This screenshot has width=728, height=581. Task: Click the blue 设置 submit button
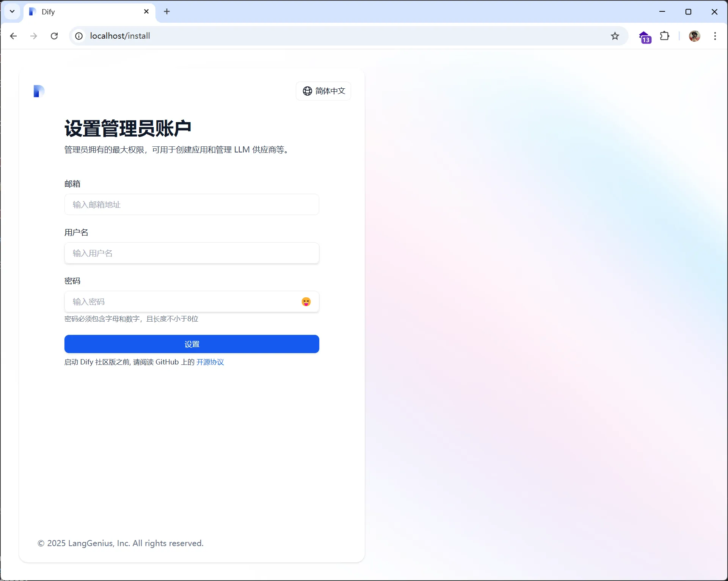(x=192, y=344)
